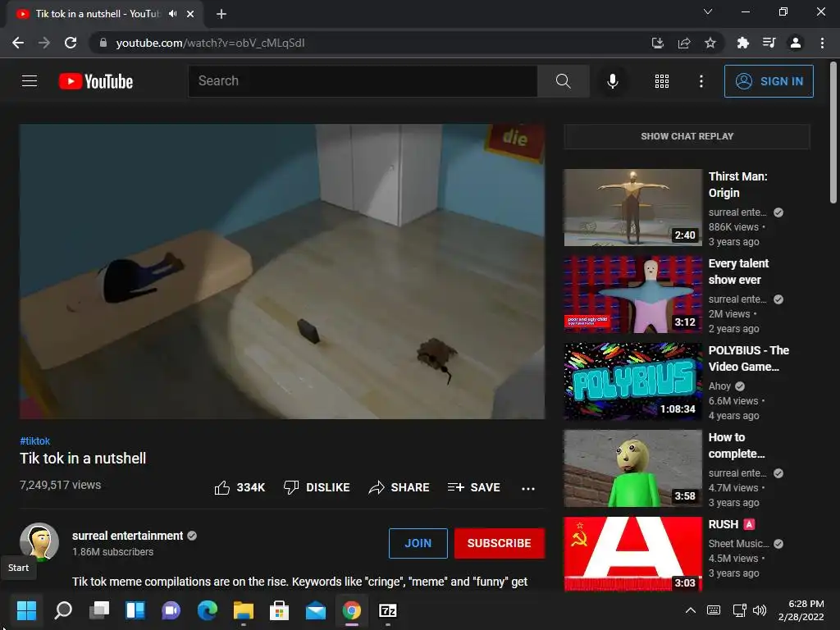View site information lock icon
This screenshot has width=840, height=630.
tap(103, 43)
